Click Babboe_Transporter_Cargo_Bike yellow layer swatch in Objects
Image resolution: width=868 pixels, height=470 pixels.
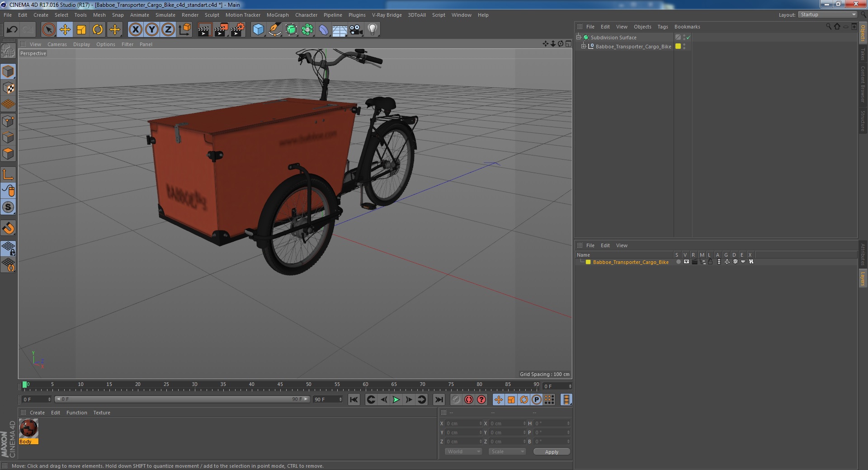pyautogui.click(x=678, y=46)
